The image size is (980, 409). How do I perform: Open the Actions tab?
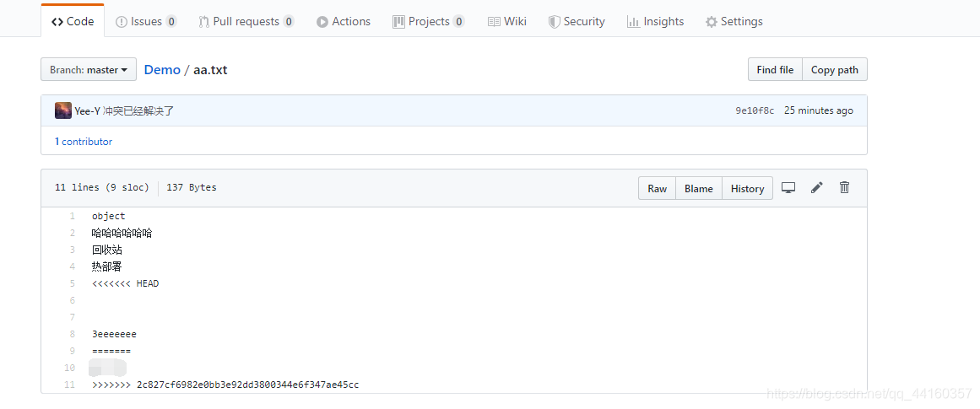[x=343, y=21]
